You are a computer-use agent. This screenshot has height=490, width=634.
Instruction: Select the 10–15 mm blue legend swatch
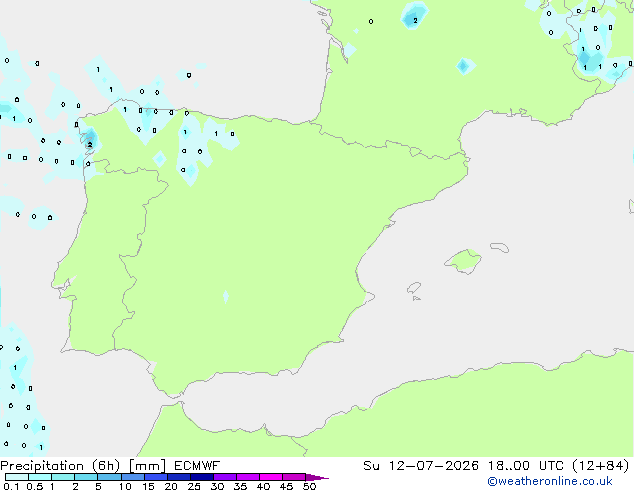click(x=133, y=477)
